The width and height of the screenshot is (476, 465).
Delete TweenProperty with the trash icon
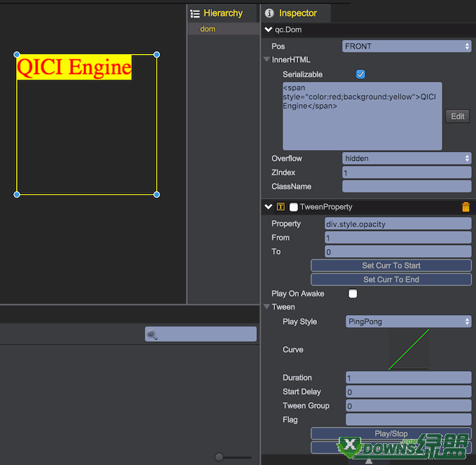pos(465,207)
